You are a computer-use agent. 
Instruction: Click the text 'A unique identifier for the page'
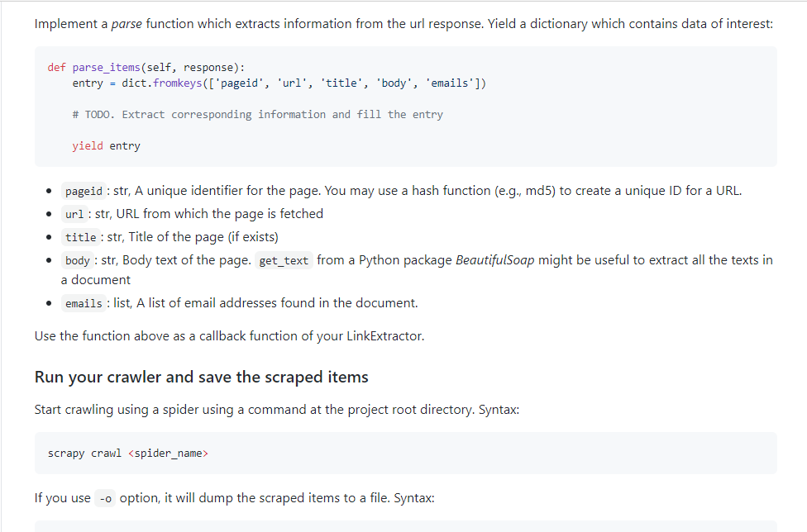point(228,191)
